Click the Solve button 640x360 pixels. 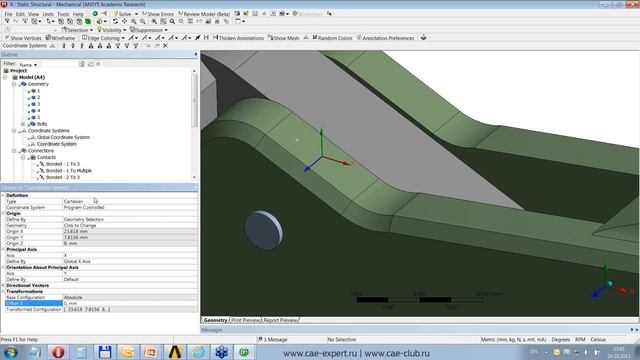122,14
